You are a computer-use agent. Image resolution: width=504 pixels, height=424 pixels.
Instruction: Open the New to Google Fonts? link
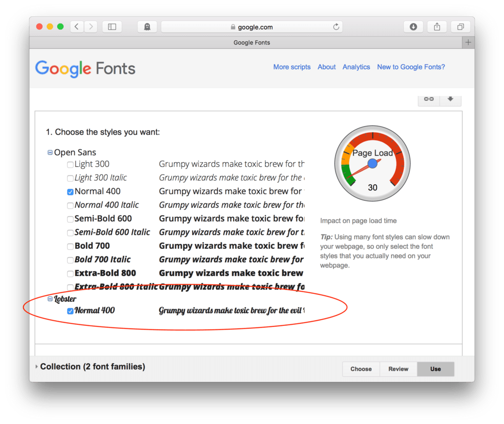411,67
